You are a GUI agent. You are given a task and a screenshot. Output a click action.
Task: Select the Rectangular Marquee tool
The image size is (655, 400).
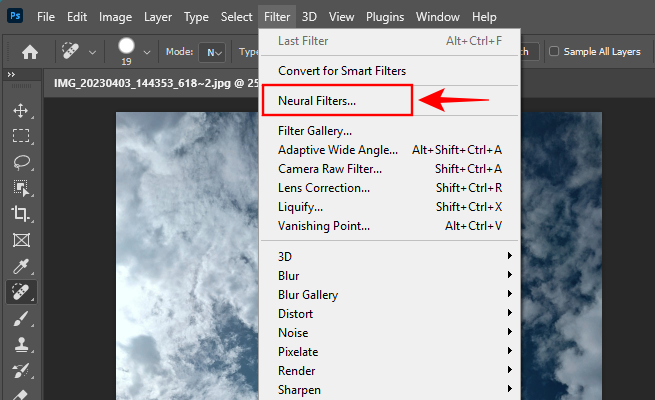21,136
